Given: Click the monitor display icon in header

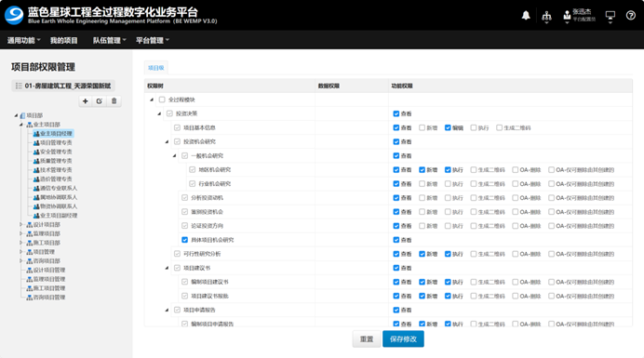Looking at the screenshot, I should [x=610, y=16].
